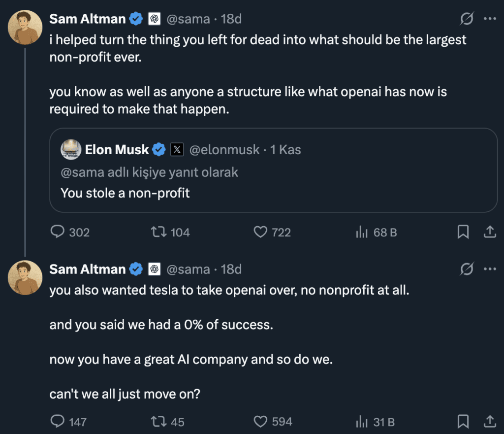Share the first Sam Altman tweet
The width and height of the screenshot is (504, 434).
(490, 232)
